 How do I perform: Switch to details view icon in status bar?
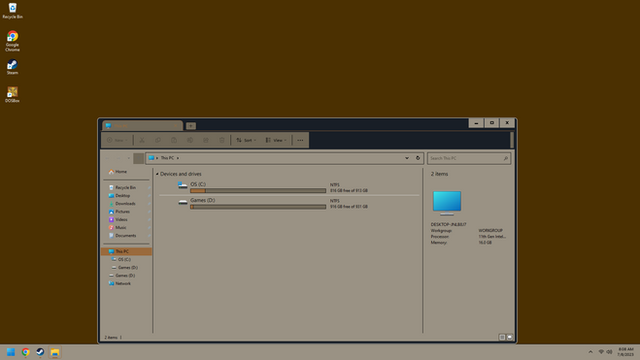click(x=502, y=337)
